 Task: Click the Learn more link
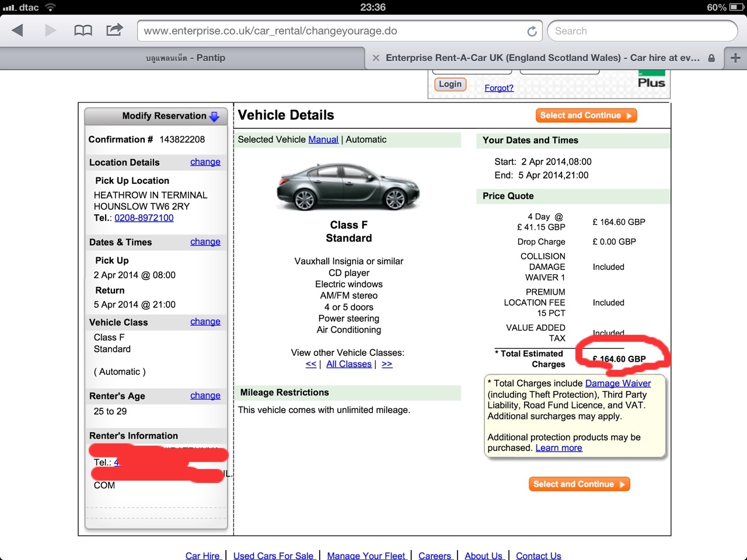[x=559, y=448]
